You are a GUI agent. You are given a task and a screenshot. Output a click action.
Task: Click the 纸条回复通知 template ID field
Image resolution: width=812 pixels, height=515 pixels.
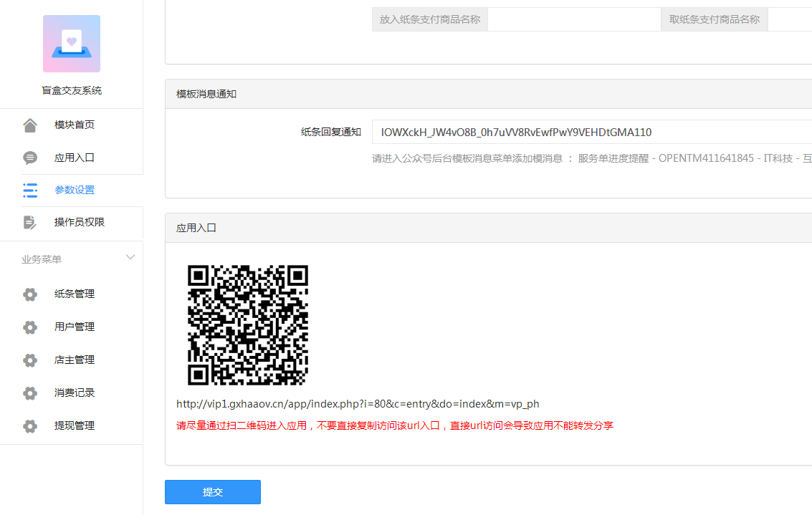point(591,132)
